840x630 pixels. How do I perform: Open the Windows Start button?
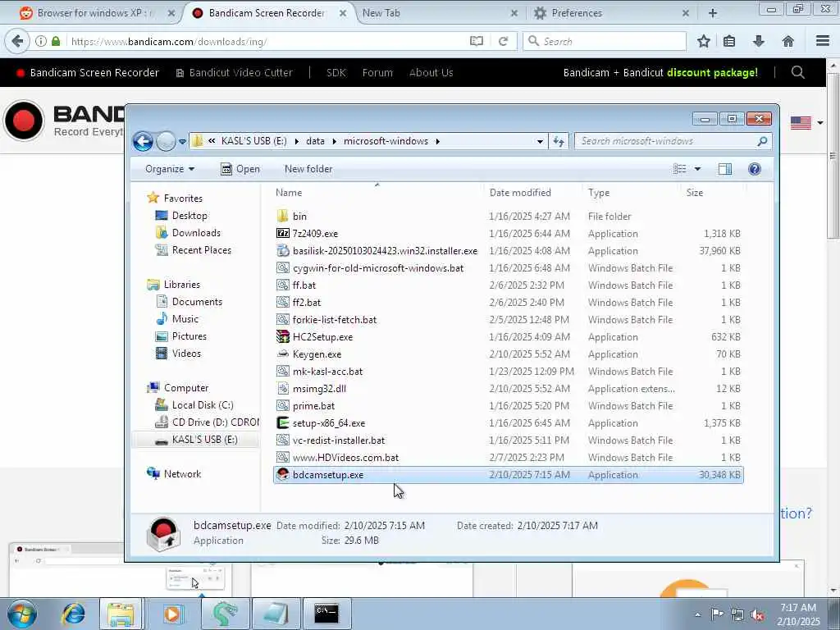(x=22, y=614)
